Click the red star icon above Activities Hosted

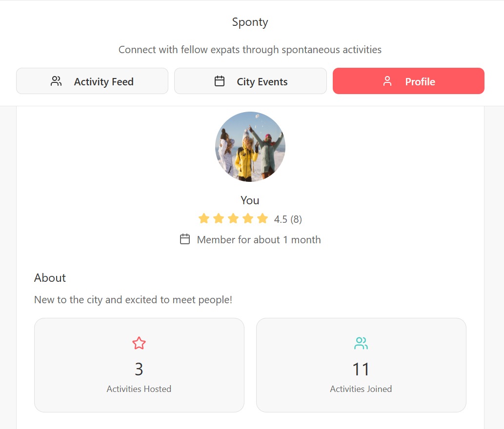coord(139,343)
